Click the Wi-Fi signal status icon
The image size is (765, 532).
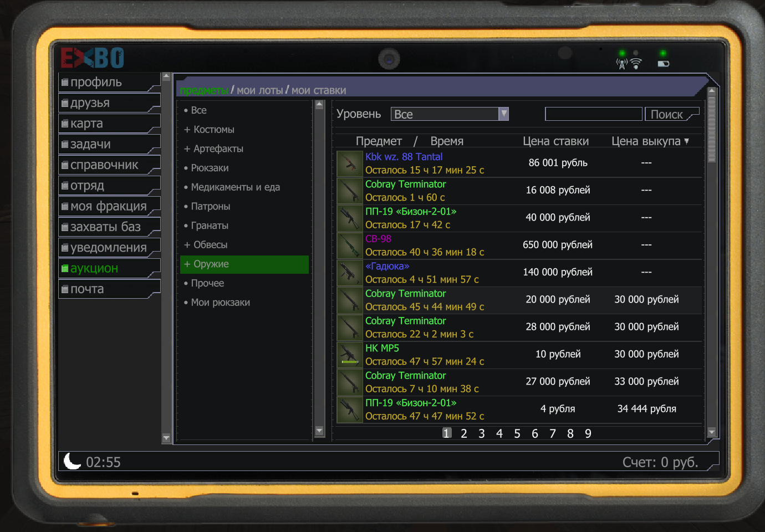tap(636, 64)
